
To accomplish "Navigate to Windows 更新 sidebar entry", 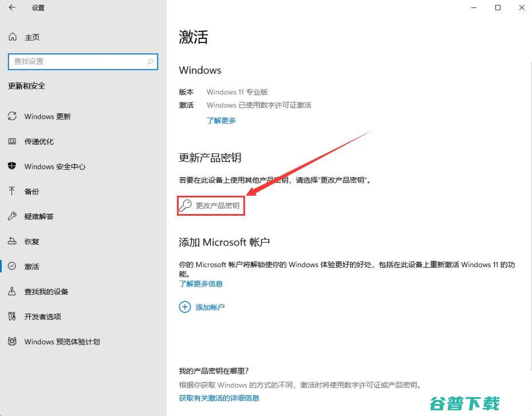I will [49, 116].
